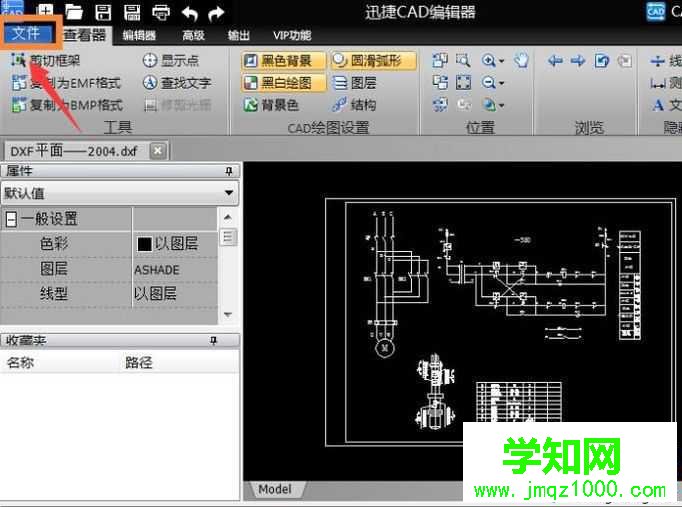Click the zoom in magnifier icon
This screenshot has width=682, height=507.
click(x=489, y=60)
